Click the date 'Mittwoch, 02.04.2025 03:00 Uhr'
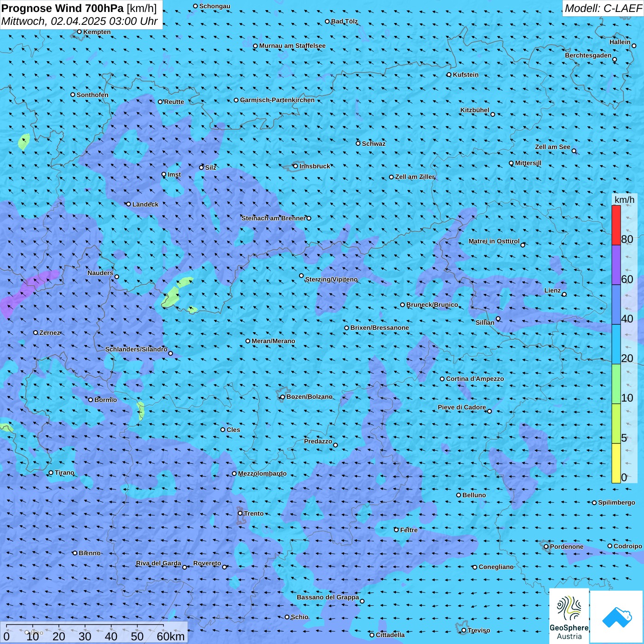The height and width of the screenshot is (644, 644). (80, 21)
